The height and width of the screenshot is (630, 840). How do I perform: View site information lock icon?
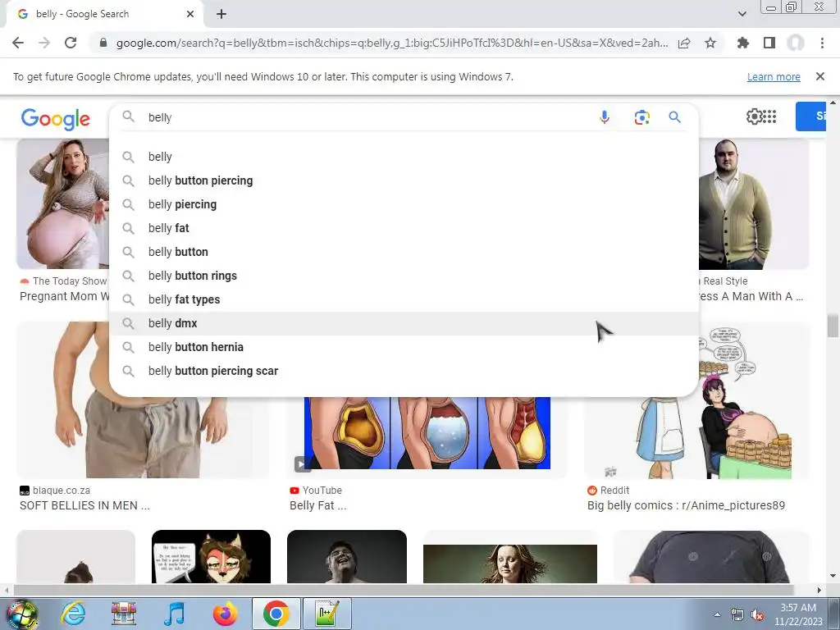(x=103, y=43)
